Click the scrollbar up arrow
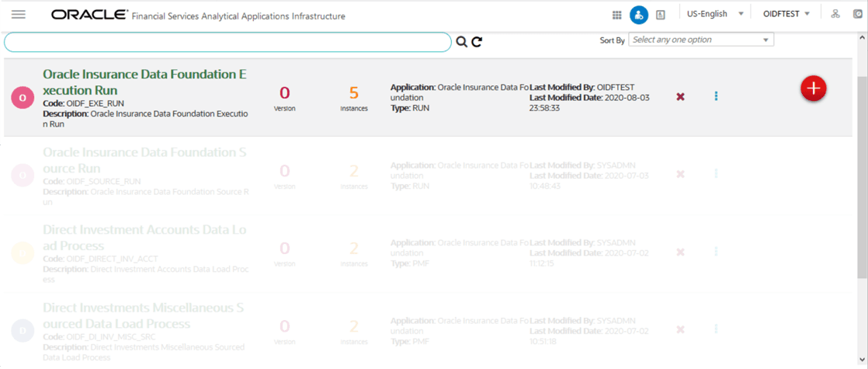The image size is (868, 369). [863, 37]
